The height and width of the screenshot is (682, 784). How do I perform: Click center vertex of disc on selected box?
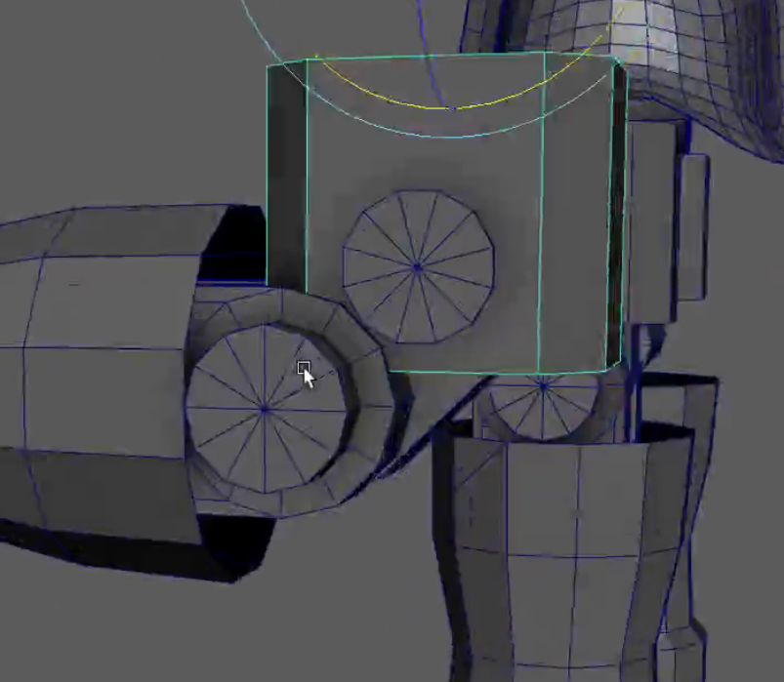tap(417, 265)
